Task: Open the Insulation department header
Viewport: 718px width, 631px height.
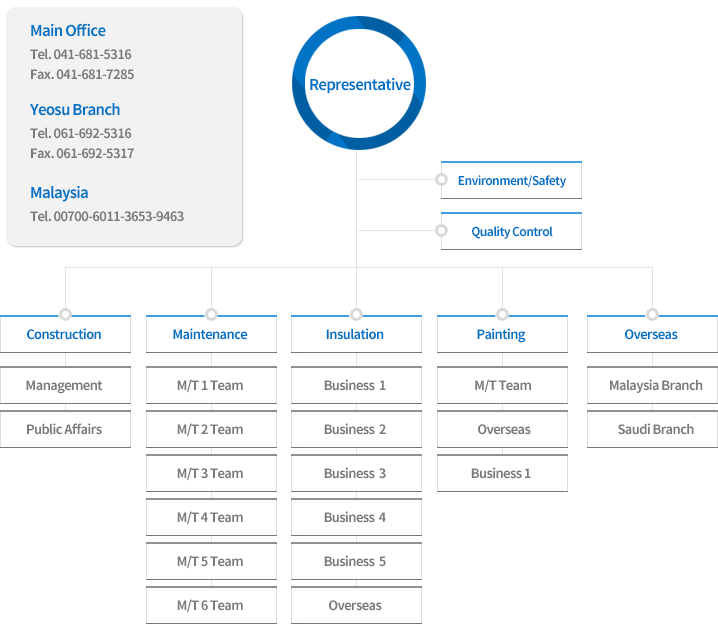Action: click(x=356, y=335)
